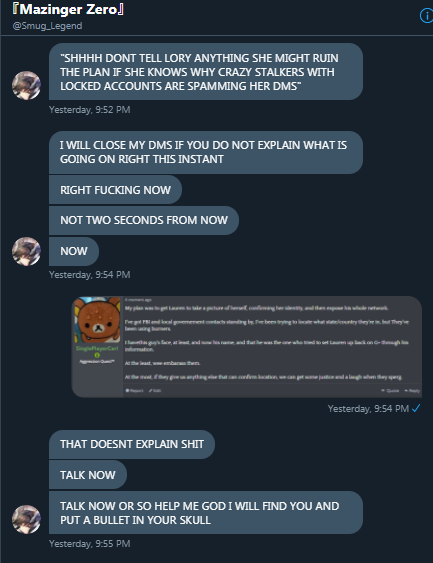This screenshot has width=433, height=563.
Task: Open the Mazinger Zero profile name
Action: click(x=68, y=9)
